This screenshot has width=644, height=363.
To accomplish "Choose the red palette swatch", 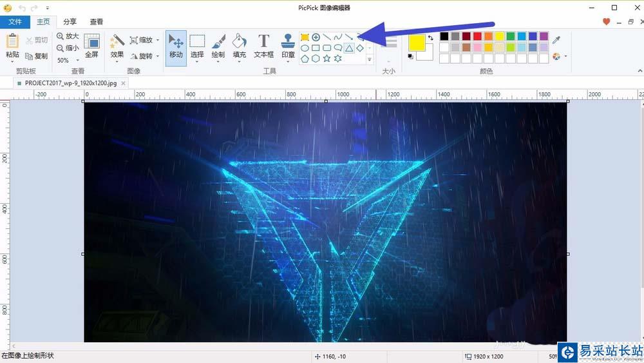I will coord(477,36).
